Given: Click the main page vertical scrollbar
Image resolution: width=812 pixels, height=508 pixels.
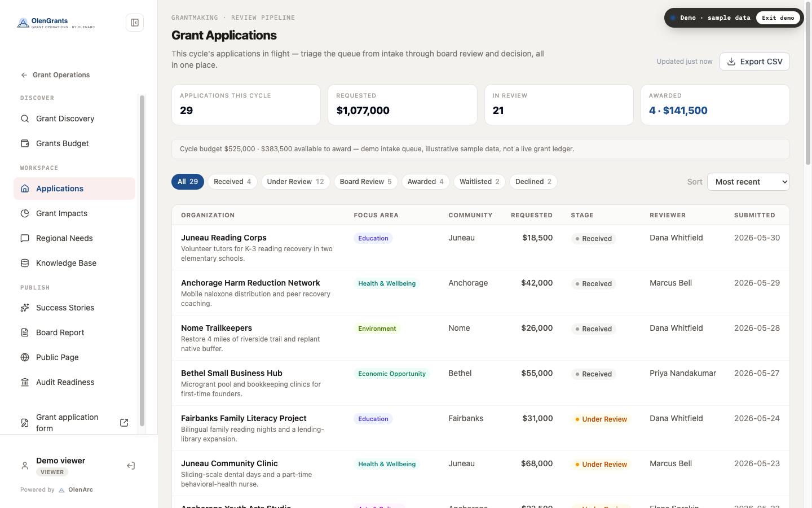Looking at the screenshot, I should [808, 85].
